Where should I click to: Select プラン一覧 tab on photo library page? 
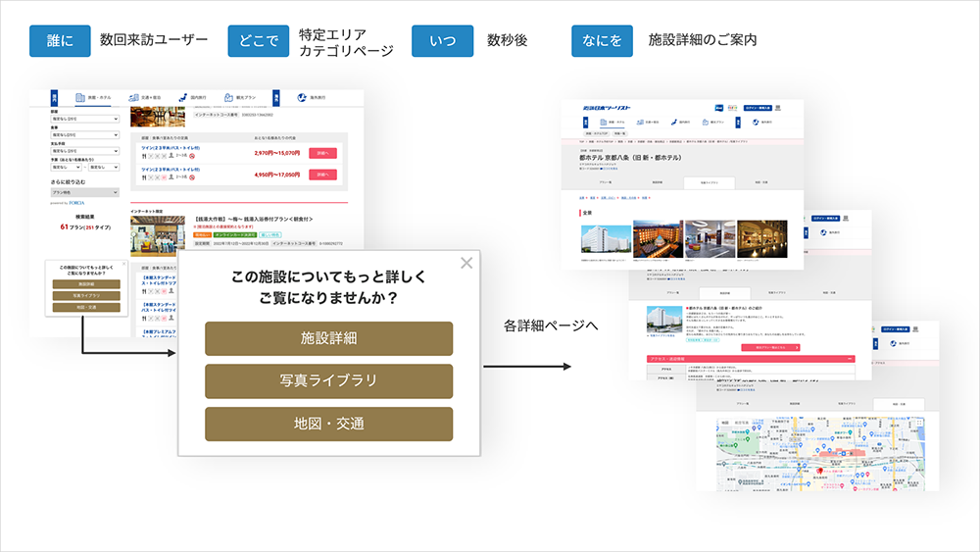pos(606,182)
